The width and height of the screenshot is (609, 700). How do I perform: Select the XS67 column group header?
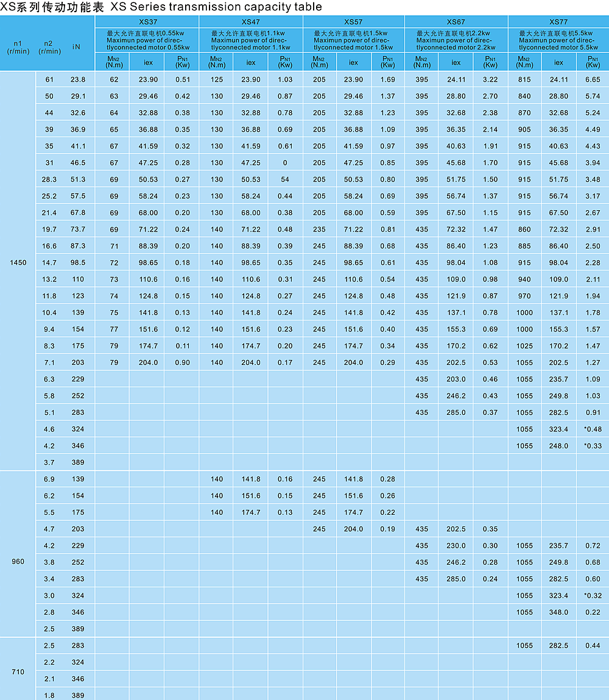pyautogui.click(x=456, y=21)
